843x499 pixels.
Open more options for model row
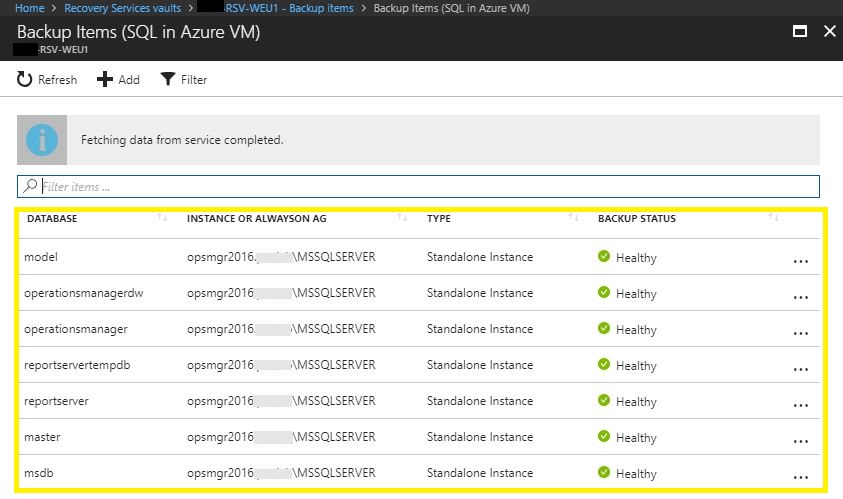click(801, 261)
